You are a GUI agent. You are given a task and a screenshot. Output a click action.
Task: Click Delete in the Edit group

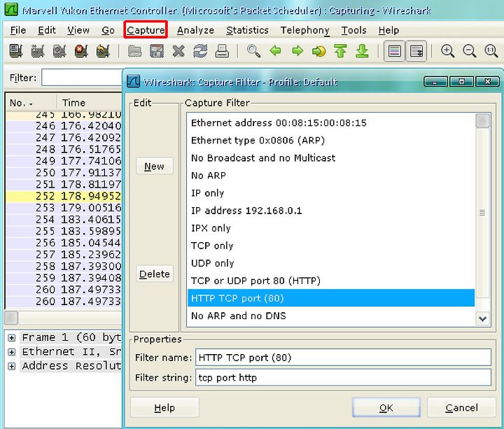(154, 274)
